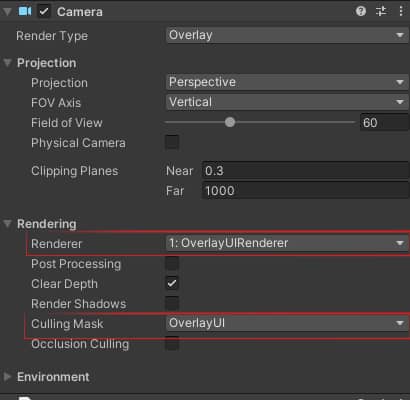Click the Clipping Planes label

coord(75,171)
